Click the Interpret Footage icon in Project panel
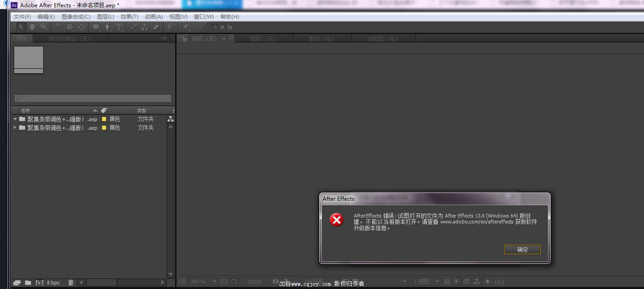644x289 pixels. 17,283
